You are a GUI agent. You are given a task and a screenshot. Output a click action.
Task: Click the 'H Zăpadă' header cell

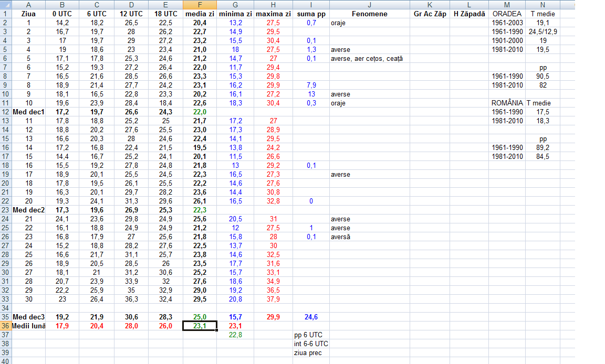coord(469,14)
